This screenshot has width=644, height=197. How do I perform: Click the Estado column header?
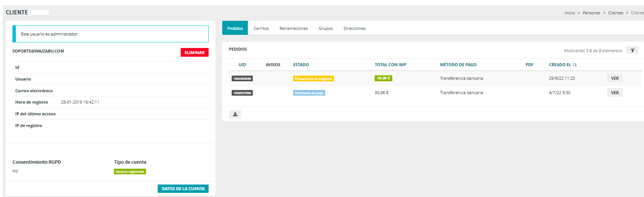pyautogui.click(x=301, y=65)
